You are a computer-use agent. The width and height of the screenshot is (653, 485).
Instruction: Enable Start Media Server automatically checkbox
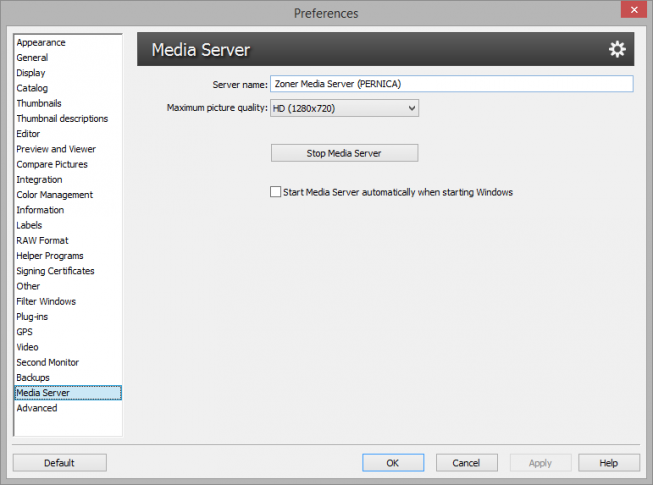pyautogui.click(x=275, y=192)
